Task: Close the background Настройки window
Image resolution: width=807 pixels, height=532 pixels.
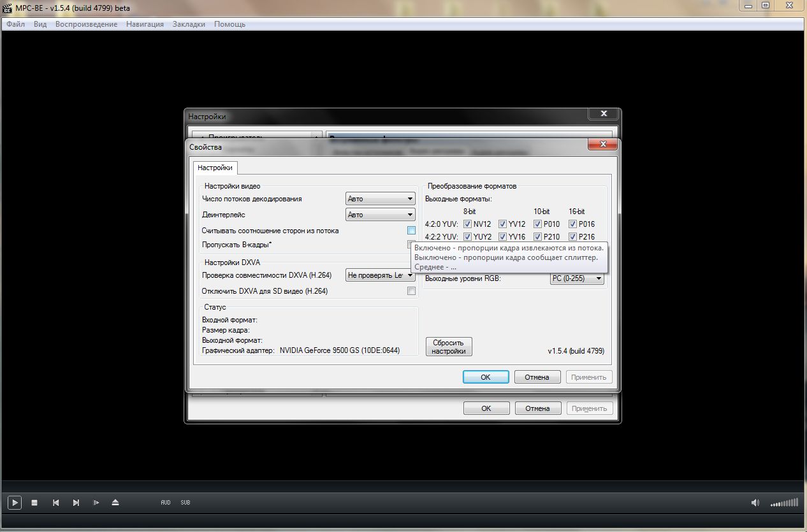Action: point(602,114)
